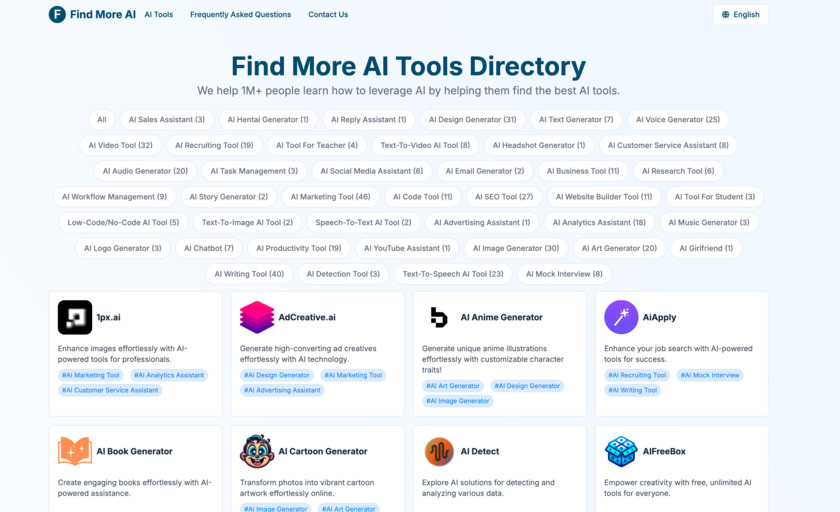Choose AI Productivity Tool (19)

pyautogui.click(x=299, y=248)
